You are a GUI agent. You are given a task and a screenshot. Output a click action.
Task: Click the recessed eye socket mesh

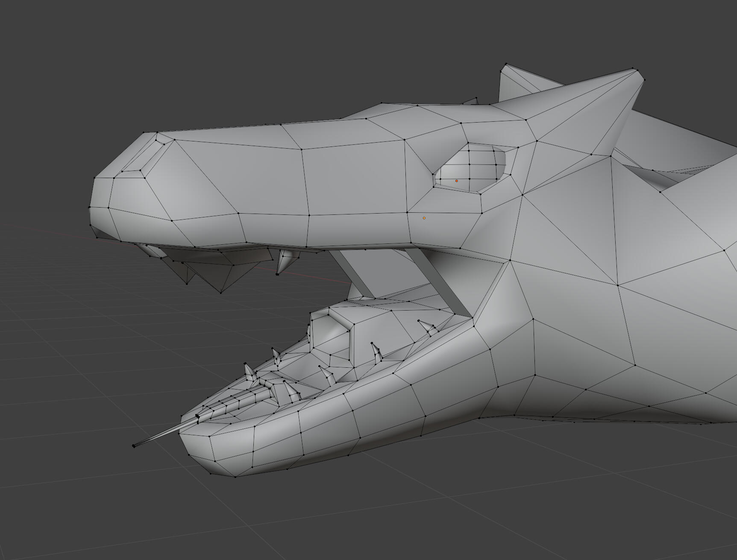point(474,169)
